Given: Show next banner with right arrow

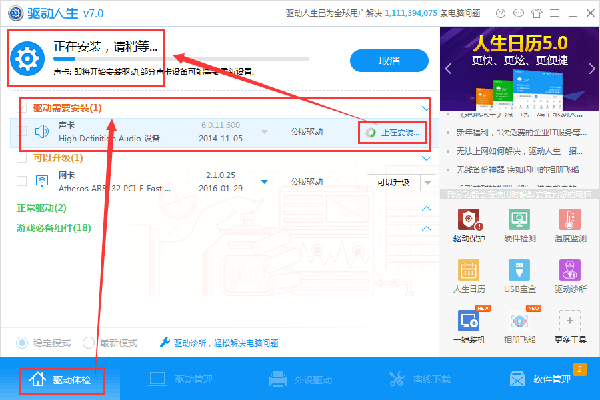Looking at the screenshot, I should coord(592,69).
